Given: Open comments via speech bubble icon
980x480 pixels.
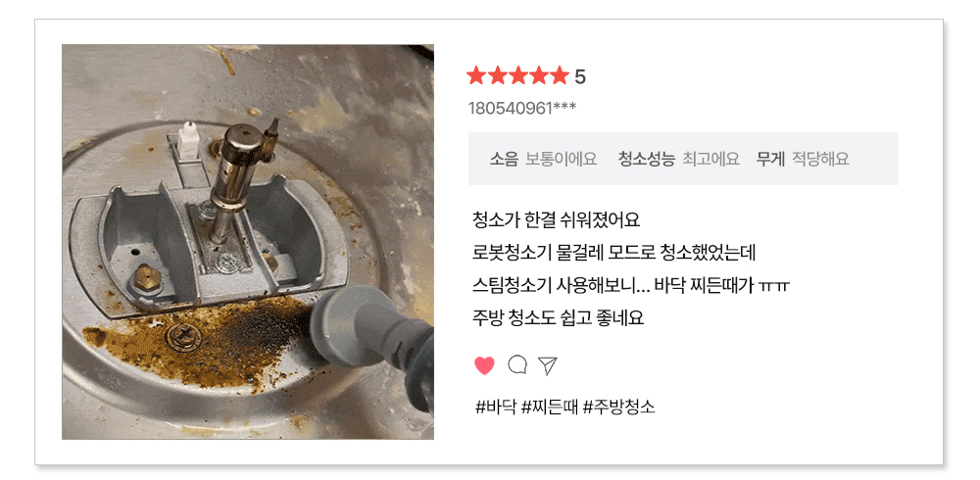Looking at the screenshot, I should tap(517, 364).
